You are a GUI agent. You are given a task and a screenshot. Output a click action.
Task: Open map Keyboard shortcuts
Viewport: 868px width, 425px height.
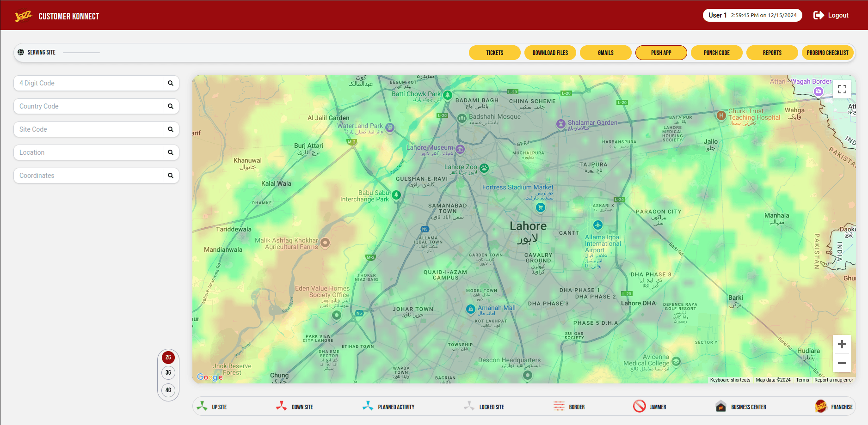pyautogui.click(x=730, y=380)
